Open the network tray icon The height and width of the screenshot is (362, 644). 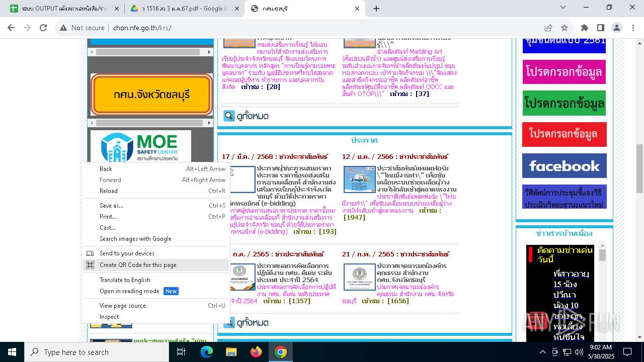(567, 352)
